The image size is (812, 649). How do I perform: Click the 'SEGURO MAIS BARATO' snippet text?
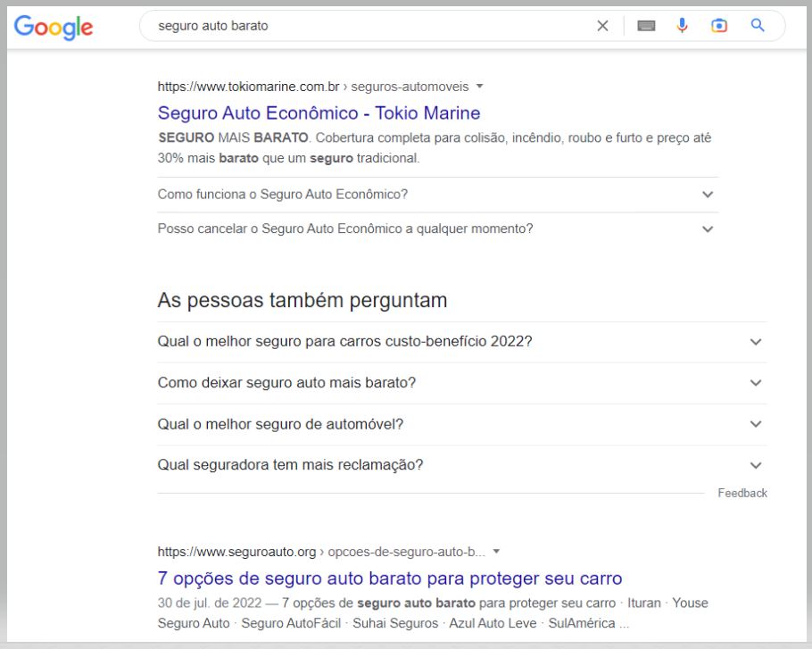click(x=233, y=137)
